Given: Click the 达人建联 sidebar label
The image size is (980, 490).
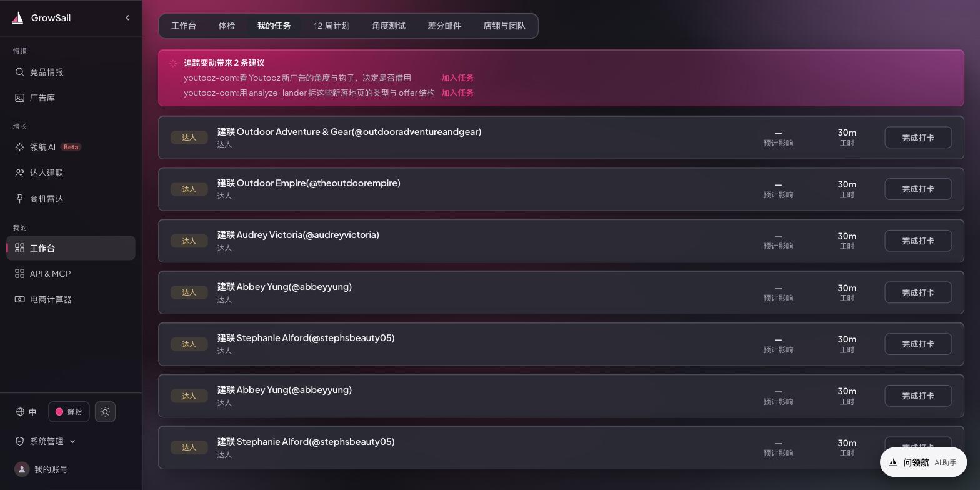Looking at the screenshot, I should pos(47,172).
